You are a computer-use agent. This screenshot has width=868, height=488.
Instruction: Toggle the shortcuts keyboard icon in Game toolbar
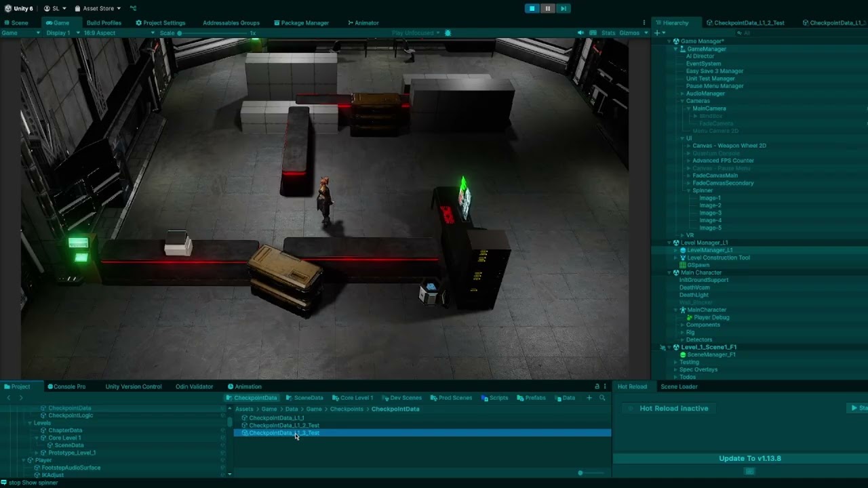[593, 33]
